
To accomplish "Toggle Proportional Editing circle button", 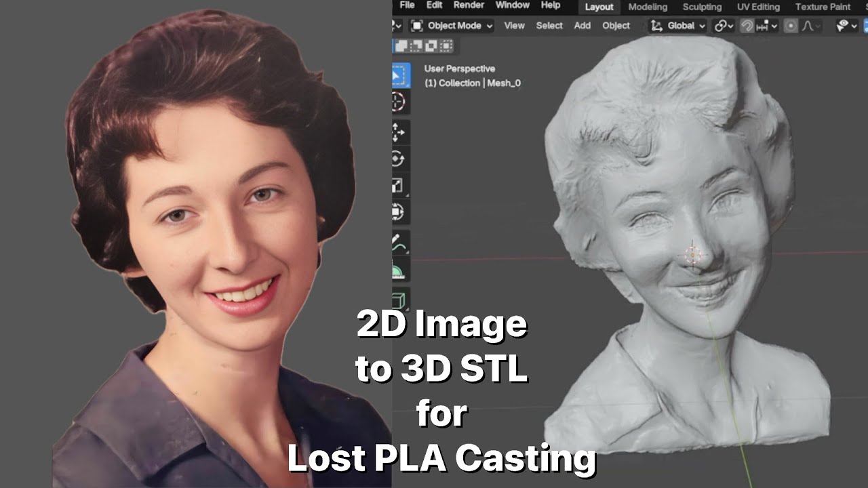I will 791,26.
